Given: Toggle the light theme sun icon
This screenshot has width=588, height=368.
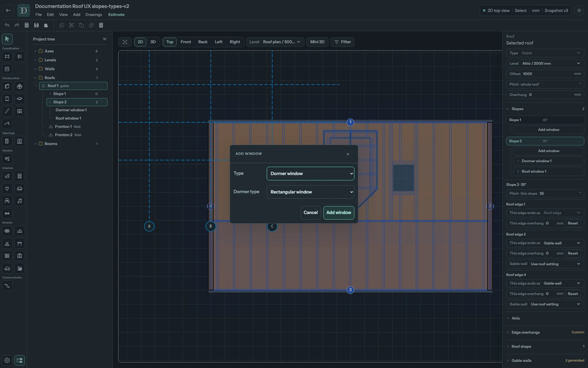Looking at the screenshot, I should tap(579, 10).
